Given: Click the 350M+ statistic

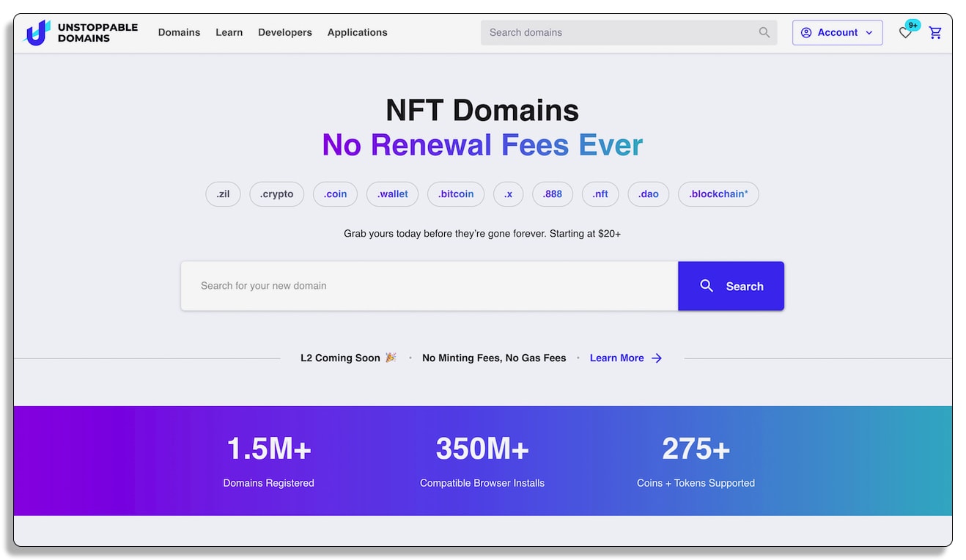Looking at the screenshot, I should [x=482, y=449].
